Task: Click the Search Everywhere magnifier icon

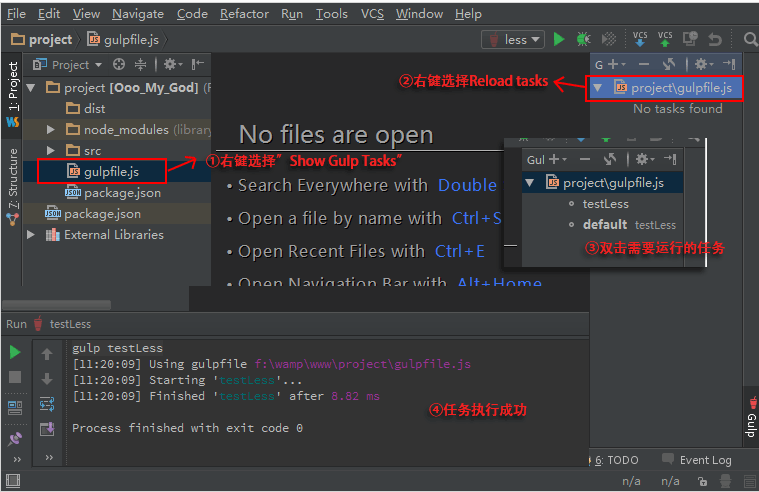Action: pyautogui.click(x=751, y=39)
